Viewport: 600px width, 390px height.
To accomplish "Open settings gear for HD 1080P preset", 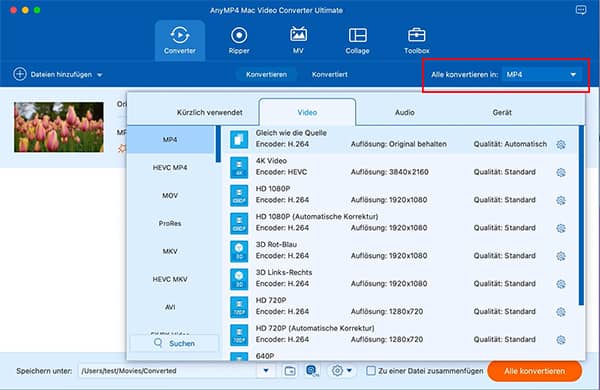I will pyautogui.click(x=561, y=200).
